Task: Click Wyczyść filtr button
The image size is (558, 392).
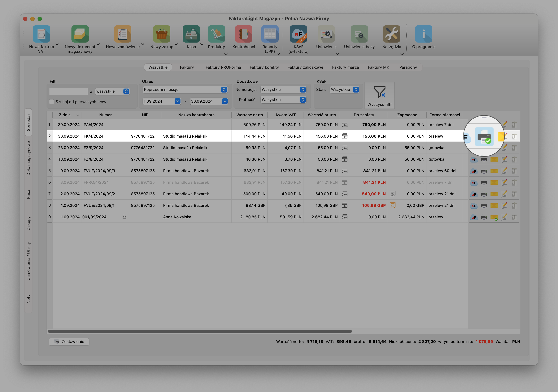Action: pos(379,95)
